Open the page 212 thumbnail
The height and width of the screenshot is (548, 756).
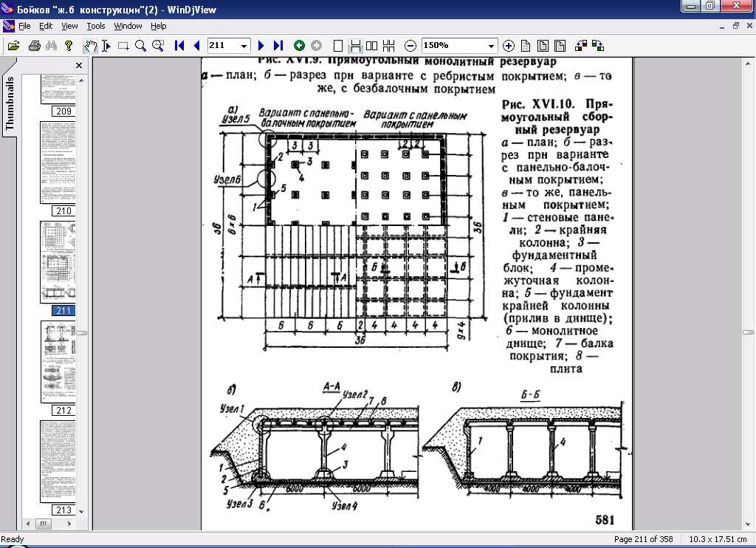(58, 362)
